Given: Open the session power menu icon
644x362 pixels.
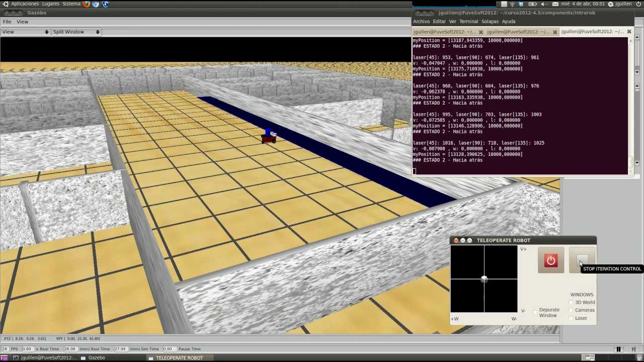Looking at the screenshot, I should click(x=638, y=4).
